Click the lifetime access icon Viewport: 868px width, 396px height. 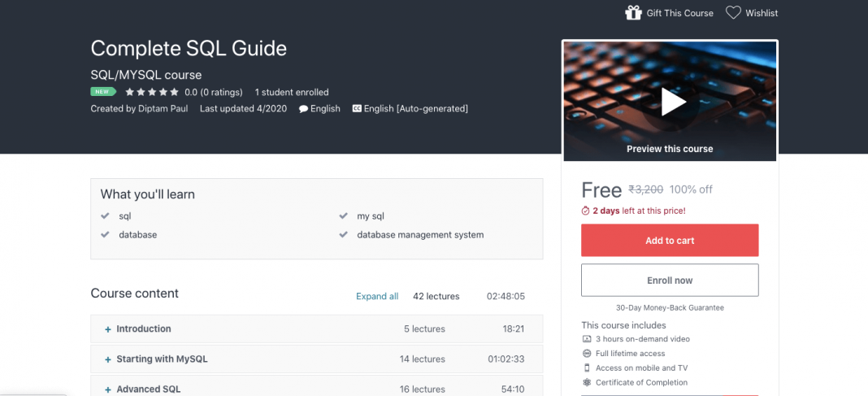coord(587,354)
